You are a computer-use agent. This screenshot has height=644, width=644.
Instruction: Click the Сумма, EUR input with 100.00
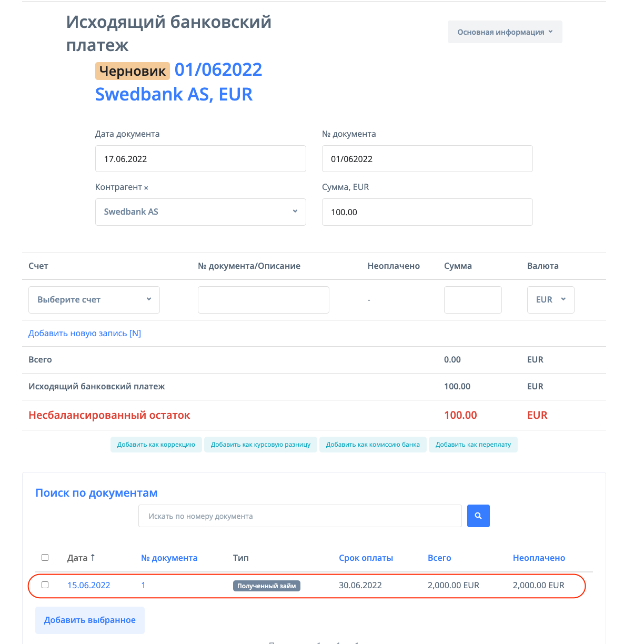click(427, 212)
